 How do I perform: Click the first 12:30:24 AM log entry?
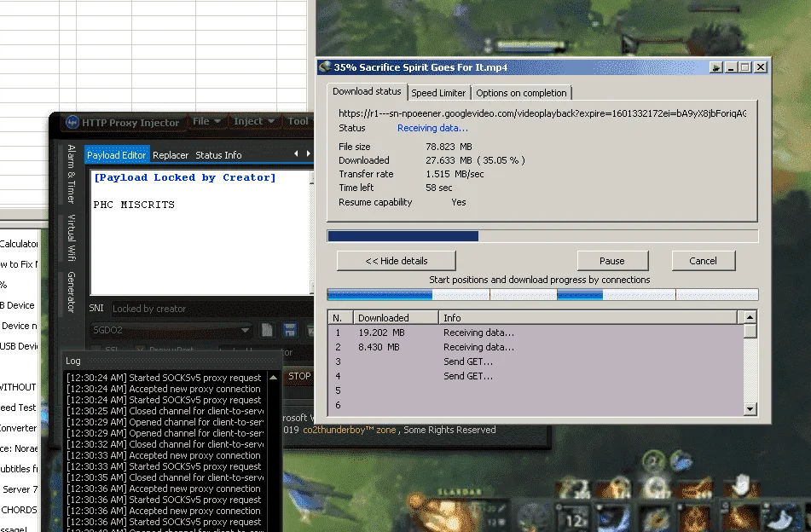(x=164, y=378)
